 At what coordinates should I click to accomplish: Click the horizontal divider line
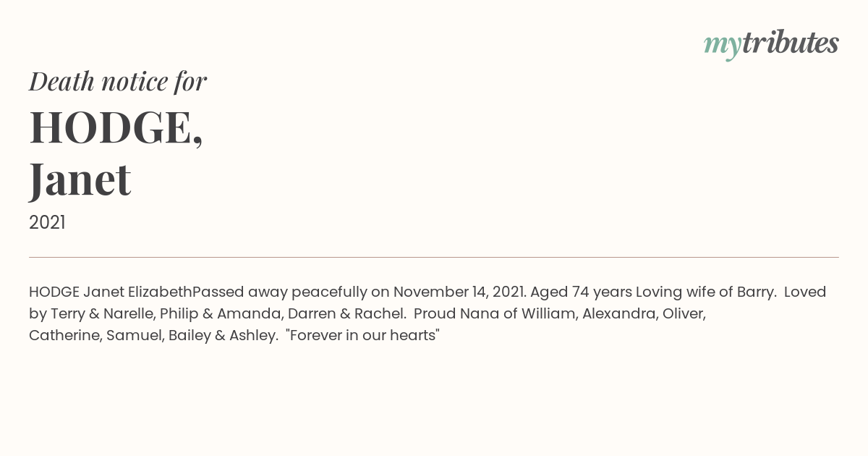(x=434, y=257)
